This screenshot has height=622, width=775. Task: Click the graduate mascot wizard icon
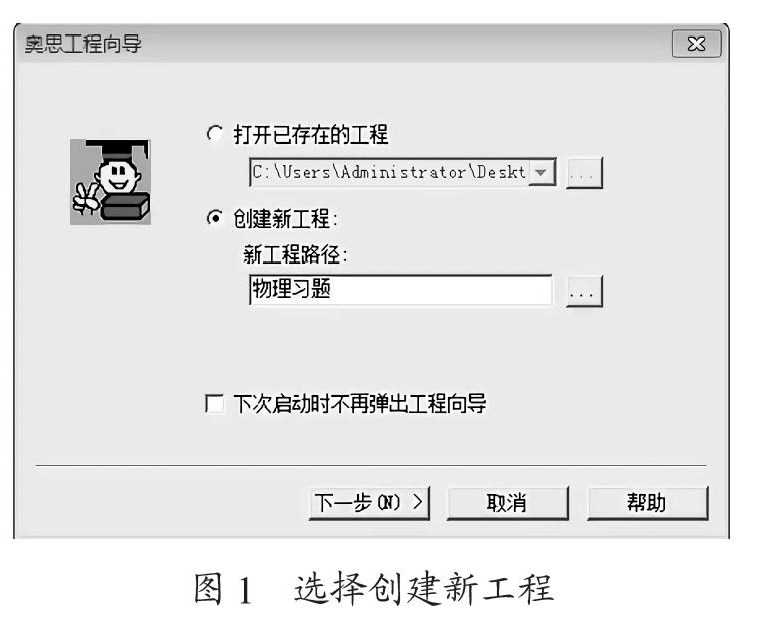[x=110, y=182]
